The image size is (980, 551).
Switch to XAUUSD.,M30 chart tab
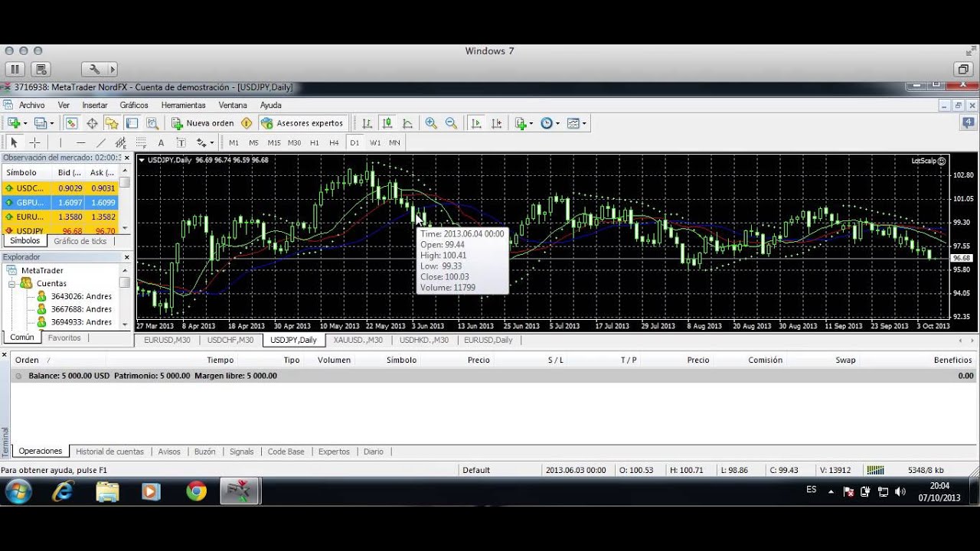pyautogui.click(x=358, y=340)
